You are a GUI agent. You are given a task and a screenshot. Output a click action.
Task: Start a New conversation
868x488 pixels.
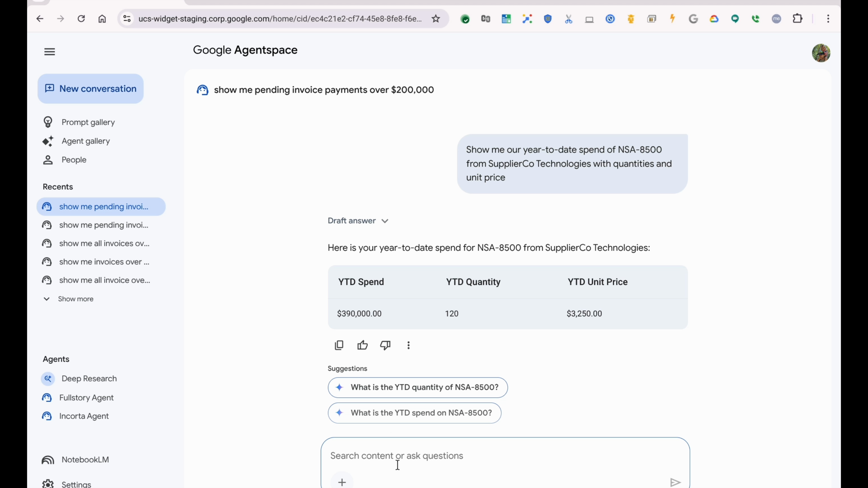(91, 89)
